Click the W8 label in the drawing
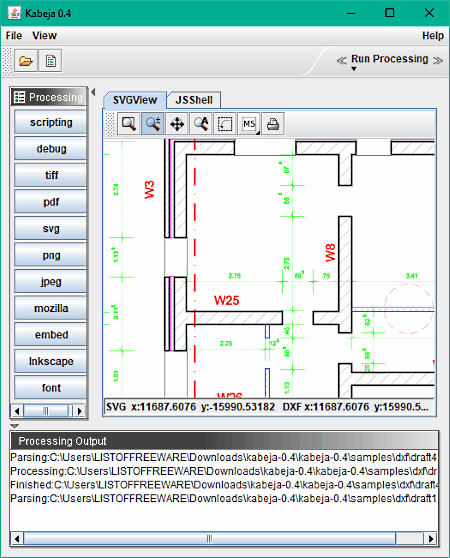The image size is (450, 558). pos(330,253)
